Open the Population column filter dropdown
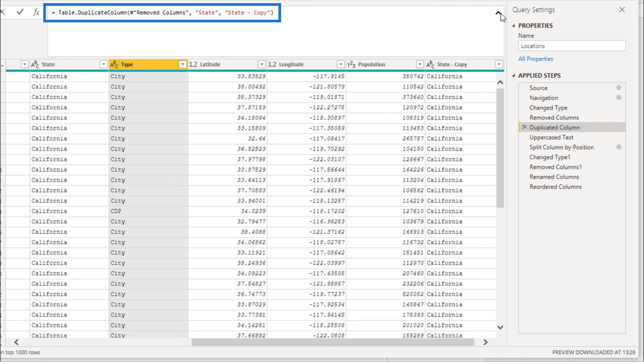 pyautogui.click(x=420, y=64)
